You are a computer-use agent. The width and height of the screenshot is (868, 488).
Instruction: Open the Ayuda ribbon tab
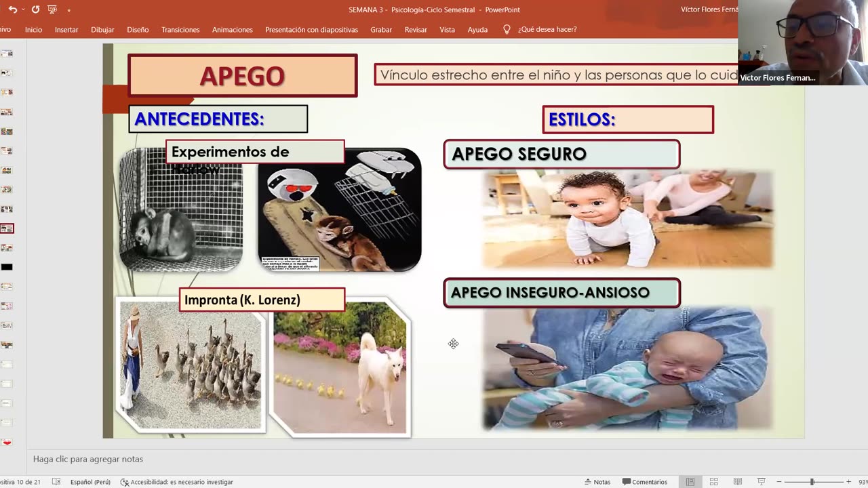(477, 30)
